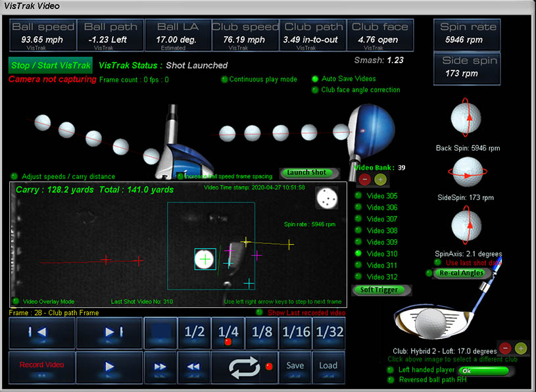The height and width of the screenshot is (392, 536).
Task: Click the tracked golf ball in video frame
Action: pos(205,259)
